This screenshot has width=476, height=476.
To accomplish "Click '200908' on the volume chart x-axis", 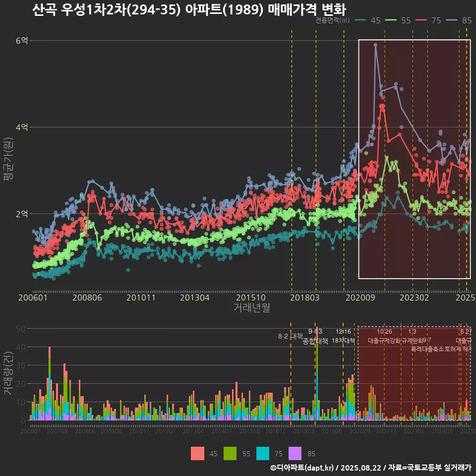I will click(111, 431).
